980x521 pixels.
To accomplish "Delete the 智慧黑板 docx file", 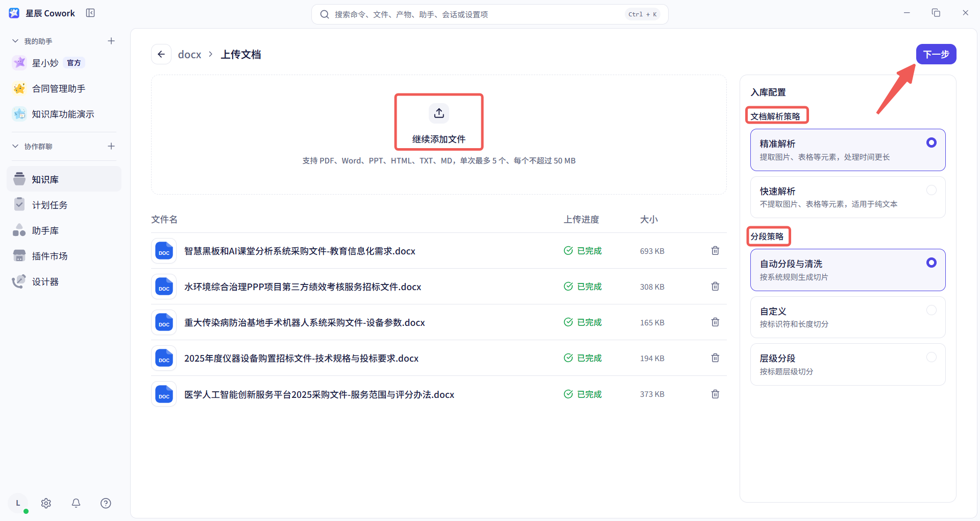I will pos(715,251).
